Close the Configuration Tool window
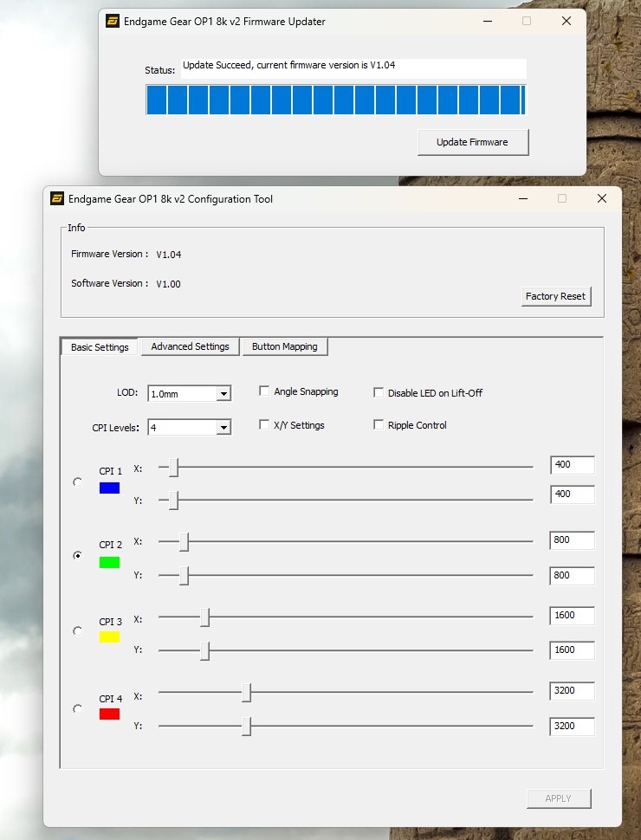This screenshot has height=840, width=641. tap(602, 198)
